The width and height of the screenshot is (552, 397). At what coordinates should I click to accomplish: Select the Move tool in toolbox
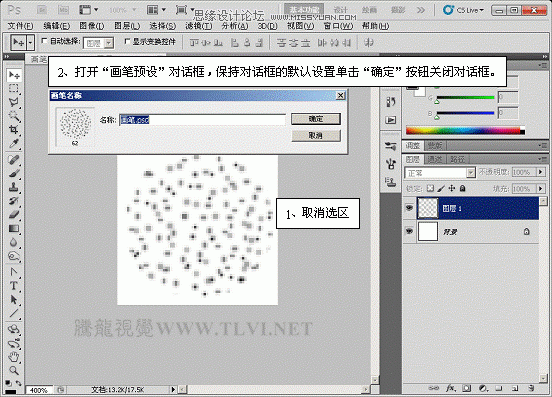tap(14, 75)
